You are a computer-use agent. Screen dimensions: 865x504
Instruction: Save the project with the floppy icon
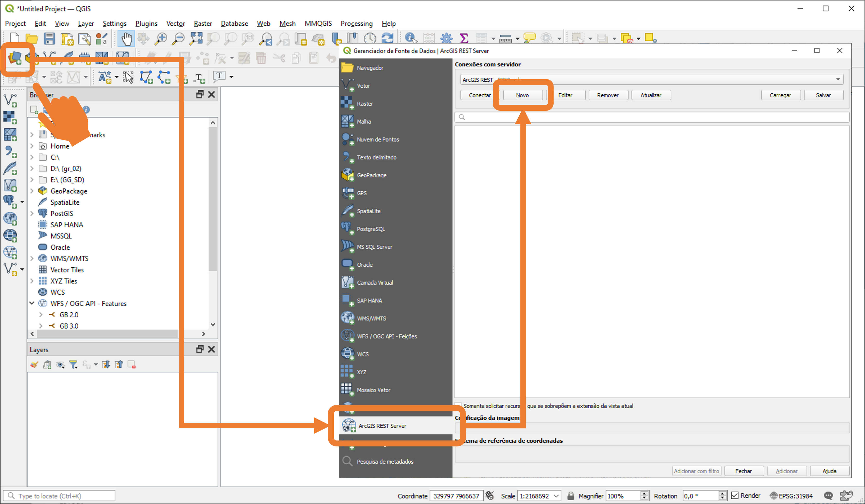49,38
